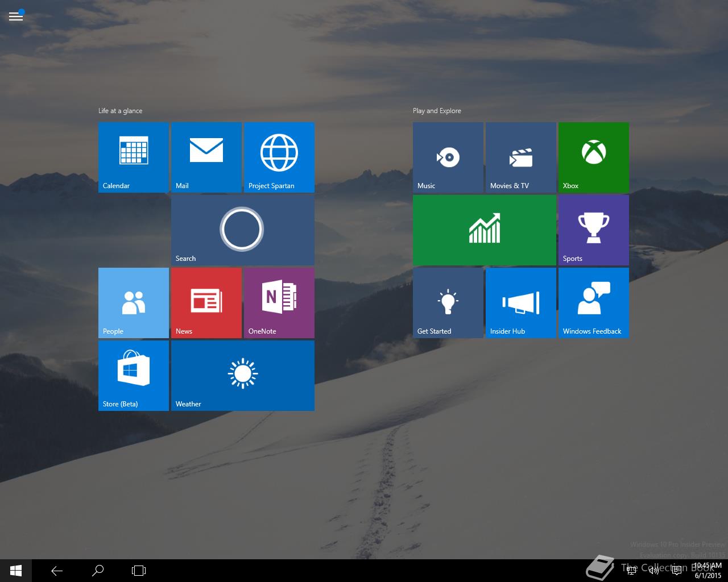The height and width of the screenshot is (582, 728).
Task: Click the taskbar Back arrow
Action: coord(57,571)
